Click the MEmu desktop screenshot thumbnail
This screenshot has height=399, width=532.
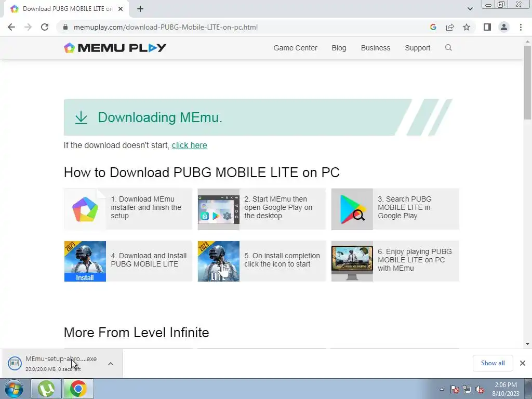[219, 209]
